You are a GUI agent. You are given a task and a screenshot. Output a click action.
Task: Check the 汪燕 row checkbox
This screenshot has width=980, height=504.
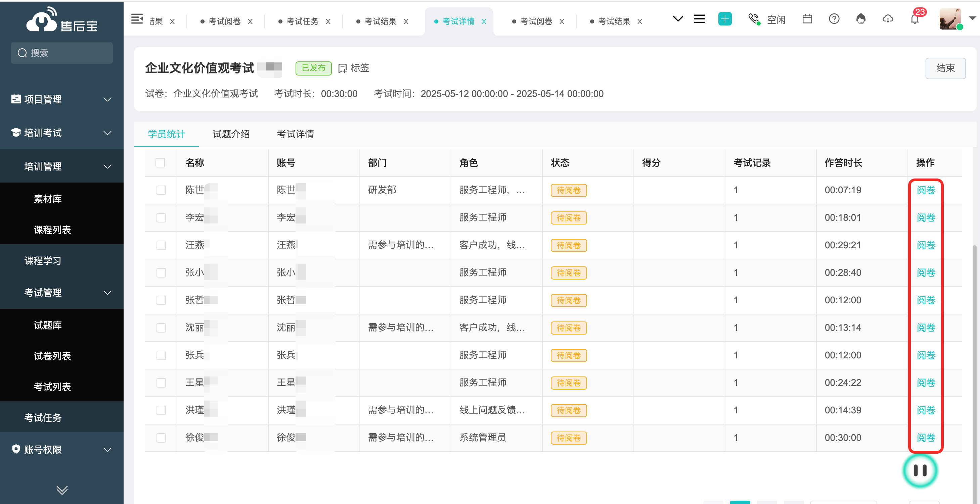coord(161,245)
